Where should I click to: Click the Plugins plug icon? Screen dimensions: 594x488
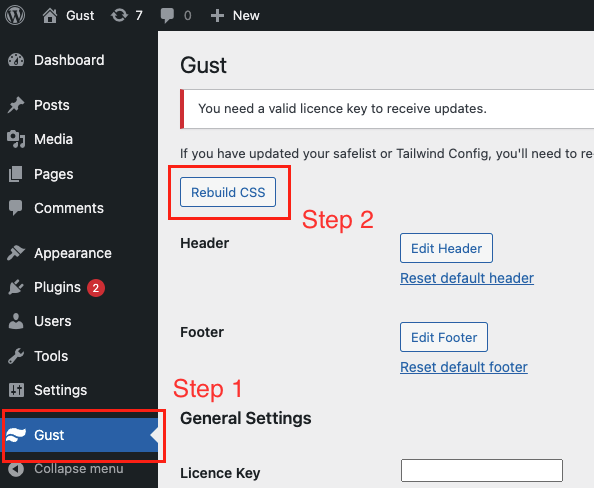16,287
